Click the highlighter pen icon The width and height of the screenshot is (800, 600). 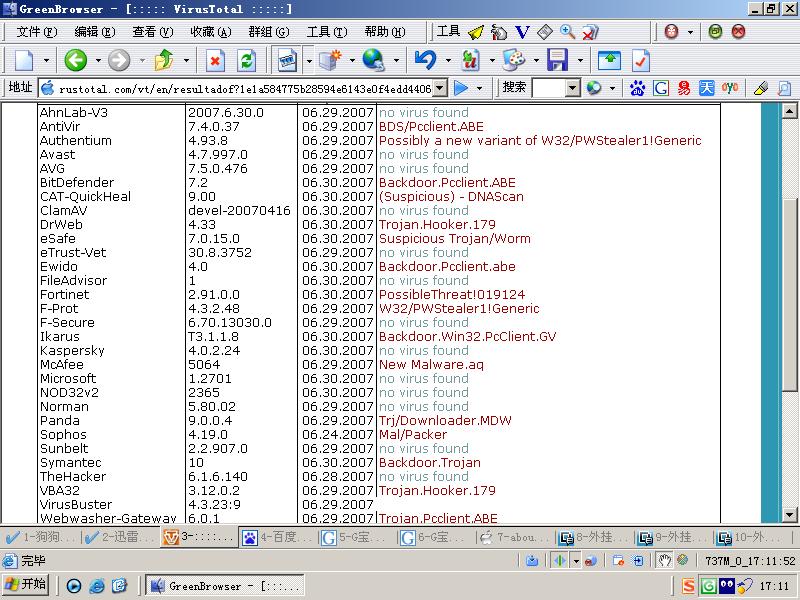coord(761,88)
